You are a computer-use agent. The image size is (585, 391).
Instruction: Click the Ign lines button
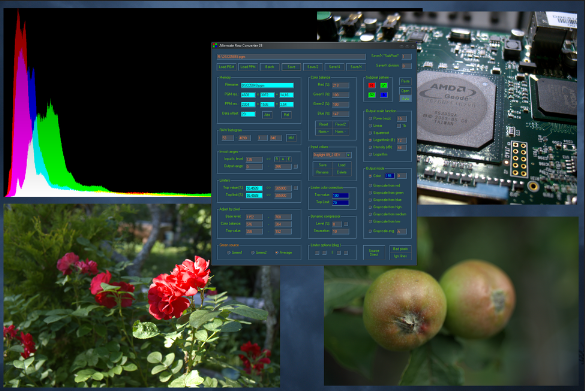click(400, 256)
